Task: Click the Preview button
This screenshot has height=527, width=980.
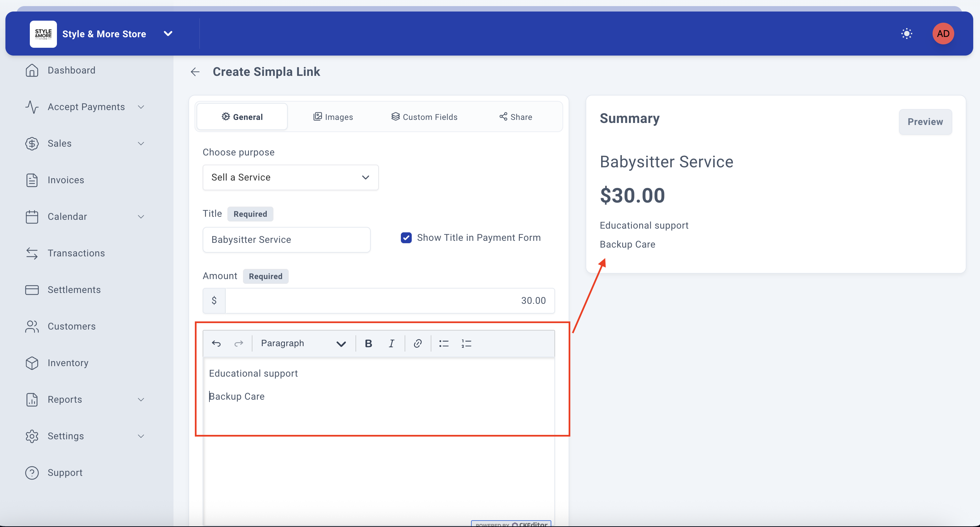Action: click(x=925, y=122)
